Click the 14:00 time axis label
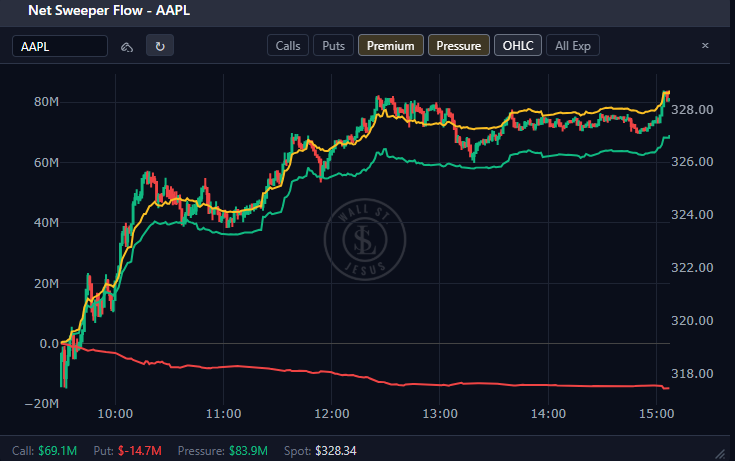Screen dimensions: 735x461 [548, 414]
